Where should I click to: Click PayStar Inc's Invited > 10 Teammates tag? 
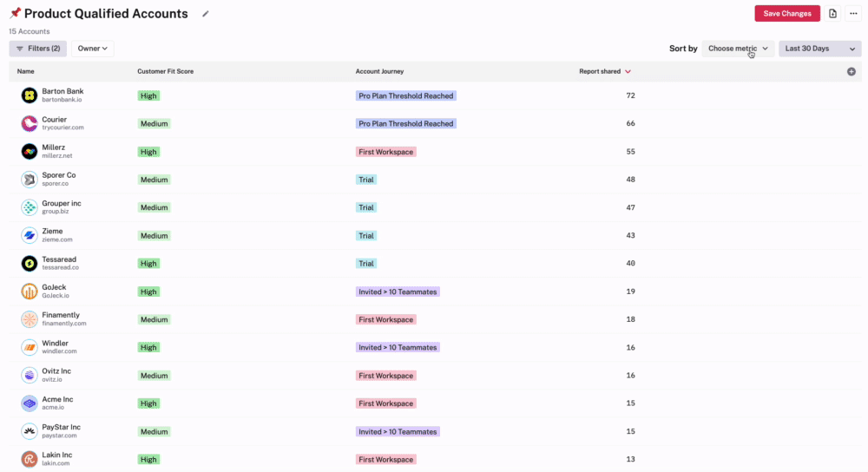point(398,431)
